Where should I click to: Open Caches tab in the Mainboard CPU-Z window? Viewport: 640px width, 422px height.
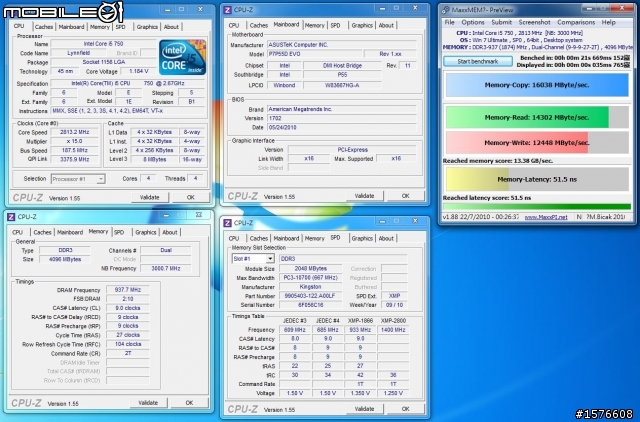259,25
